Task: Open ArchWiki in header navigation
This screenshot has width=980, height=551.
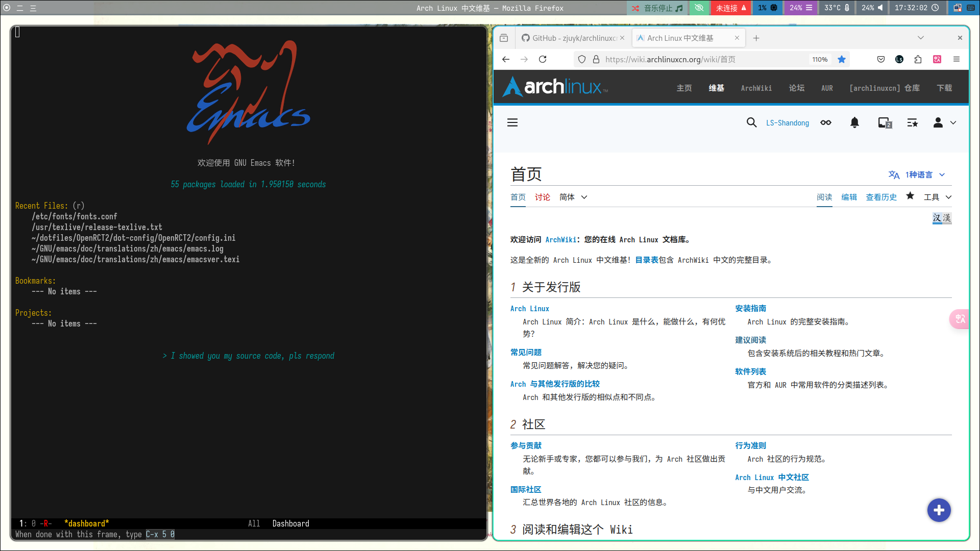Action: [x=756, y=88]
